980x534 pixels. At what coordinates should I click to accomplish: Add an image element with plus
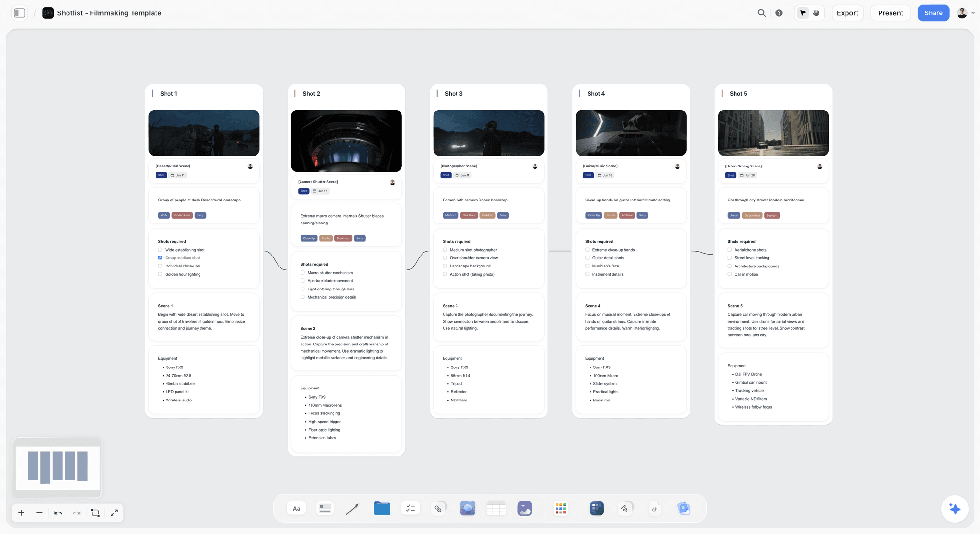click(524, 508)
